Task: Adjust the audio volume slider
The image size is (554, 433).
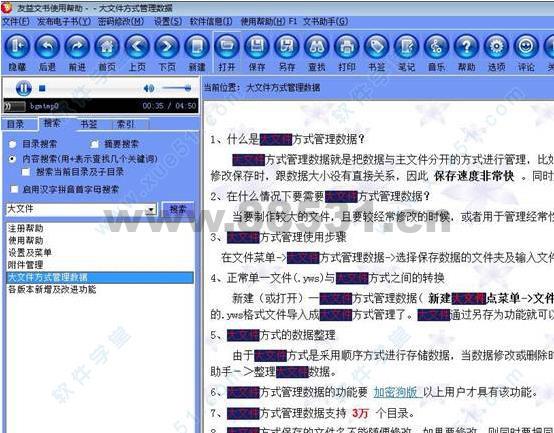Action: pyautogui.click(x=177, y=88)
